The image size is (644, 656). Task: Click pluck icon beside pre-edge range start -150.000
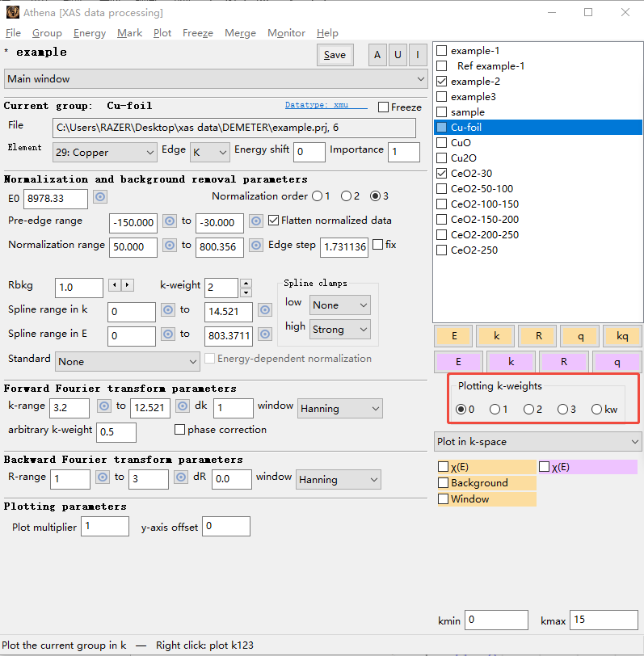pos(170,221)
